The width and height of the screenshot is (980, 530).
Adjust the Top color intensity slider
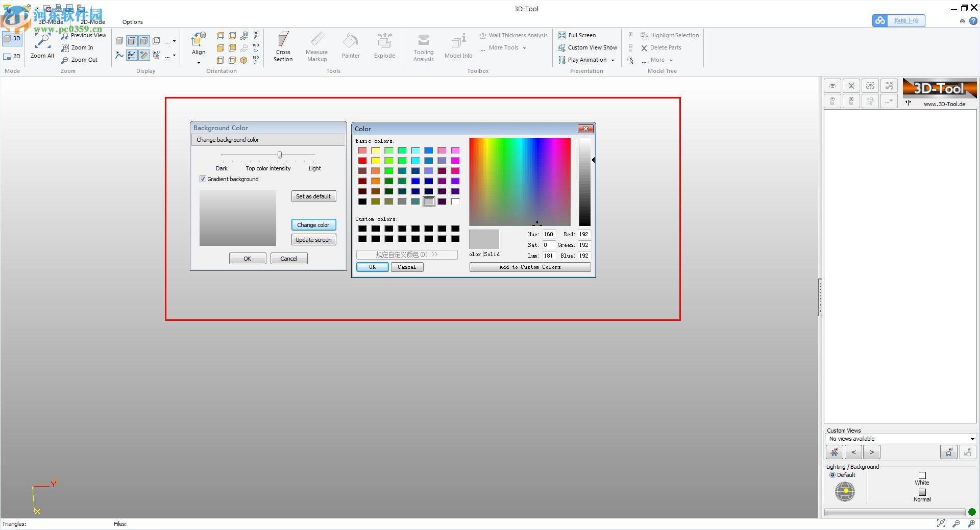coord(280,155)
